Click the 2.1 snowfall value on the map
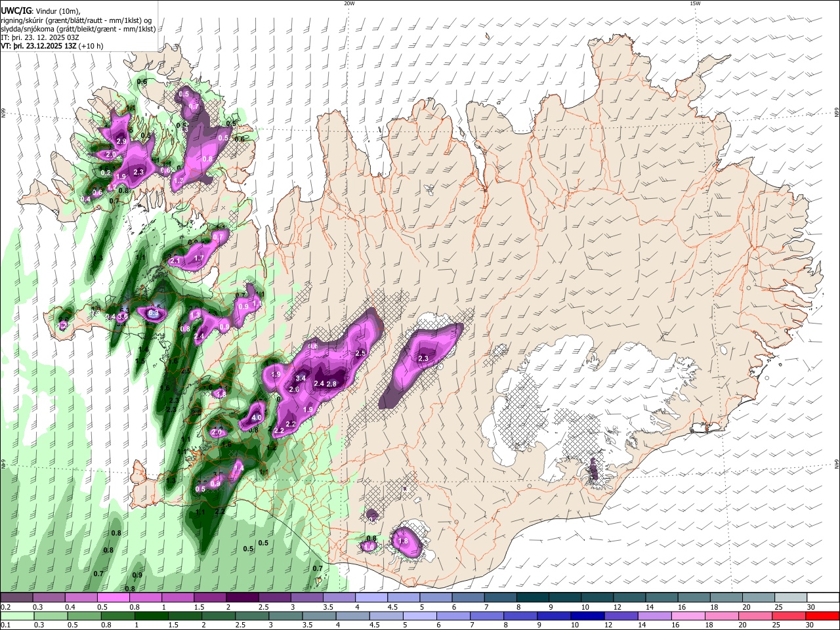 175,261
